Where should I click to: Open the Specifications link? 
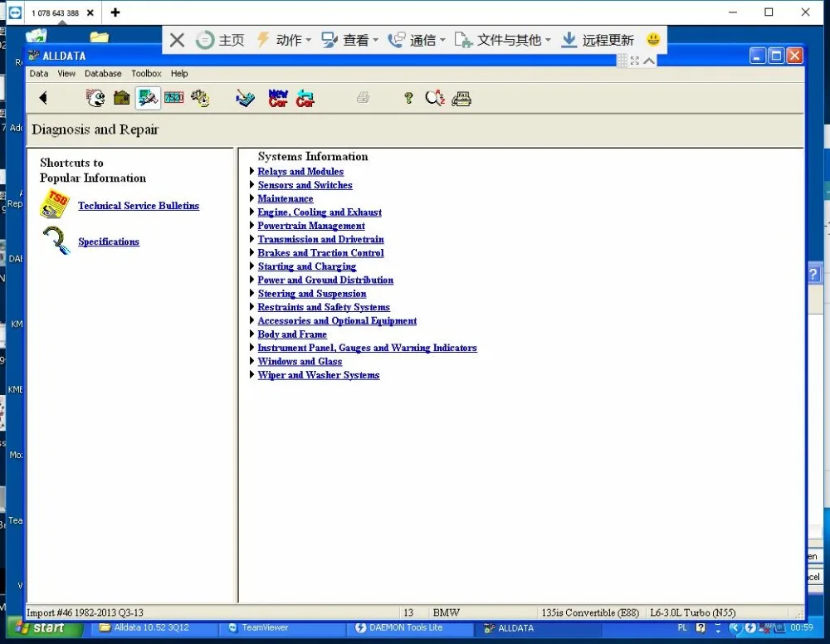click(x=109, y=242)
